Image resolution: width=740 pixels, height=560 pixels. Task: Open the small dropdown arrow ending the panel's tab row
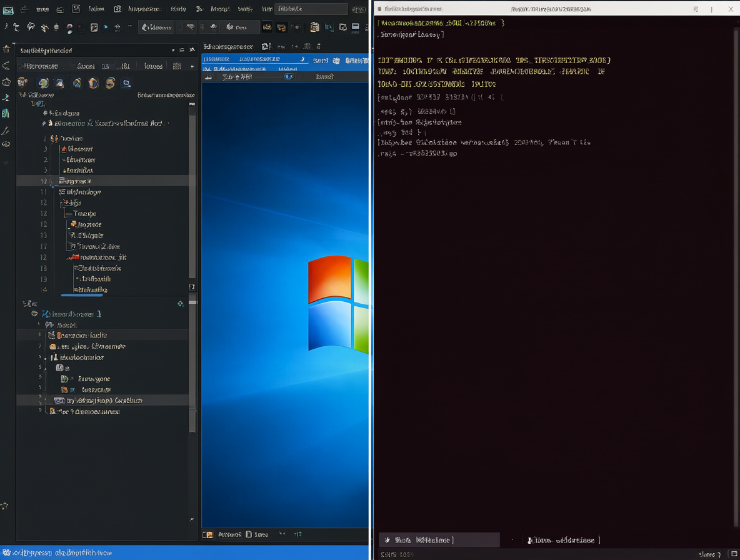click(192, 66)
